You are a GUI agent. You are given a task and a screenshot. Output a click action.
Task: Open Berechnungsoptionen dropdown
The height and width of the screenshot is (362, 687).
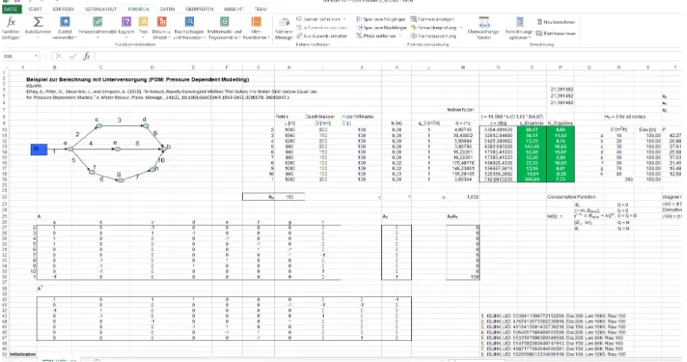click(x=520, y=29)
